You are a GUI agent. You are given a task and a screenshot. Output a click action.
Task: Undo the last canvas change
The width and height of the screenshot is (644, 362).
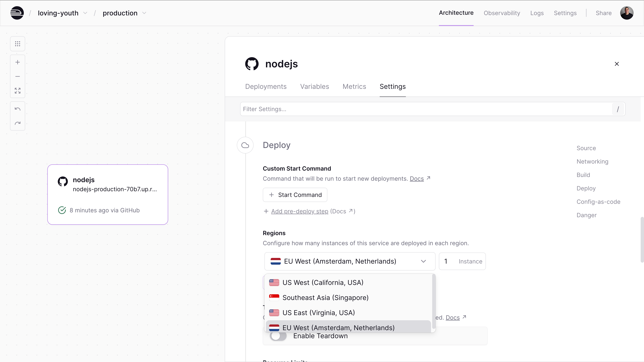click(x=17, y=109)
